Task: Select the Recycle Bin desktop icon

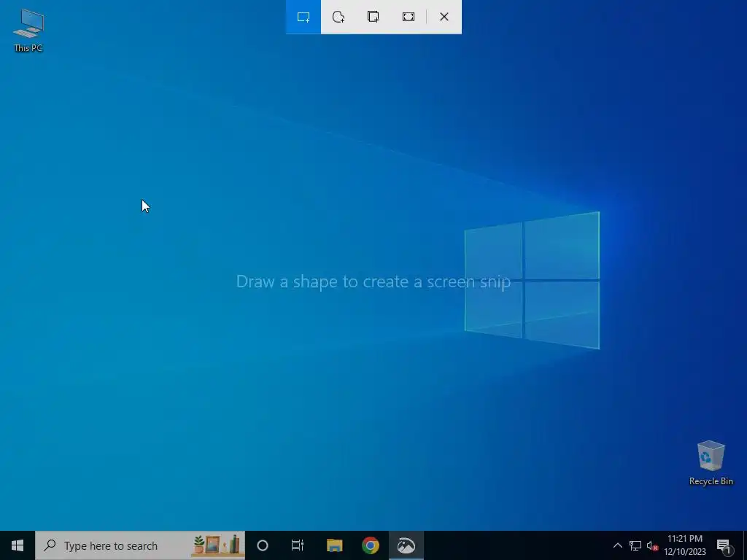Action: [711, 463]
